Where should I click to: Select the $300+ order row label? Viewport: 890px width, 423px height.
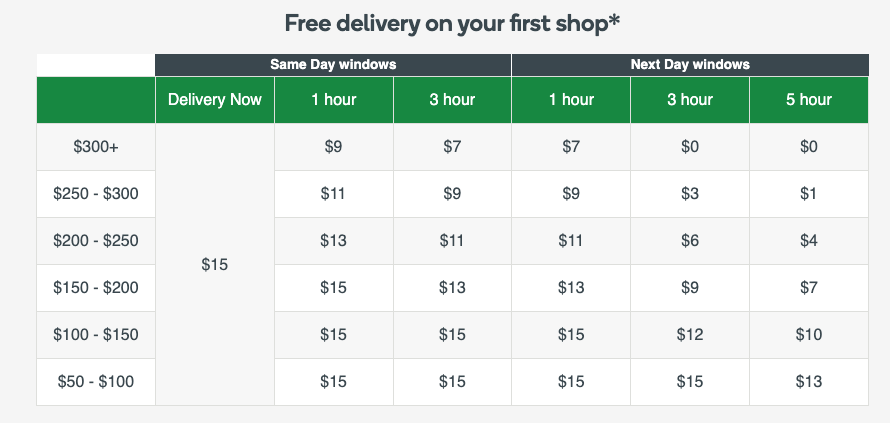click(96, 147)
